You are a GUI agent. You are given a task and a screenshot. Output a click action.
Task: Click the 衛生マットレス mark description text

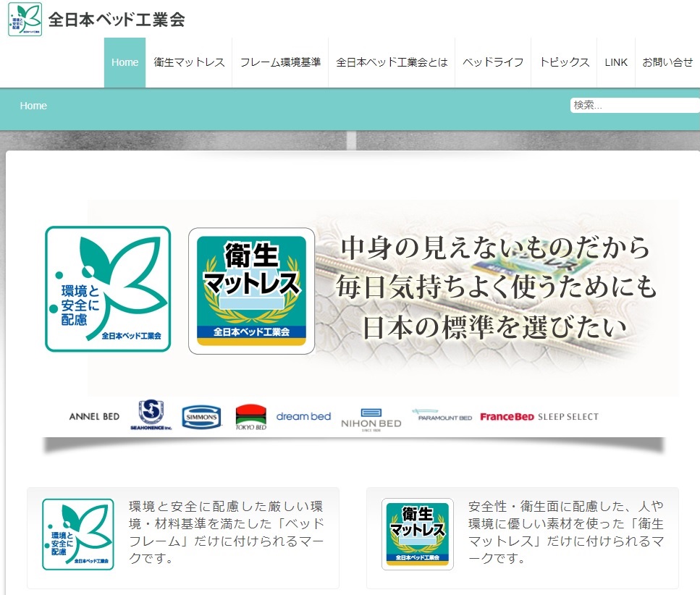click(x=566, y=532)
